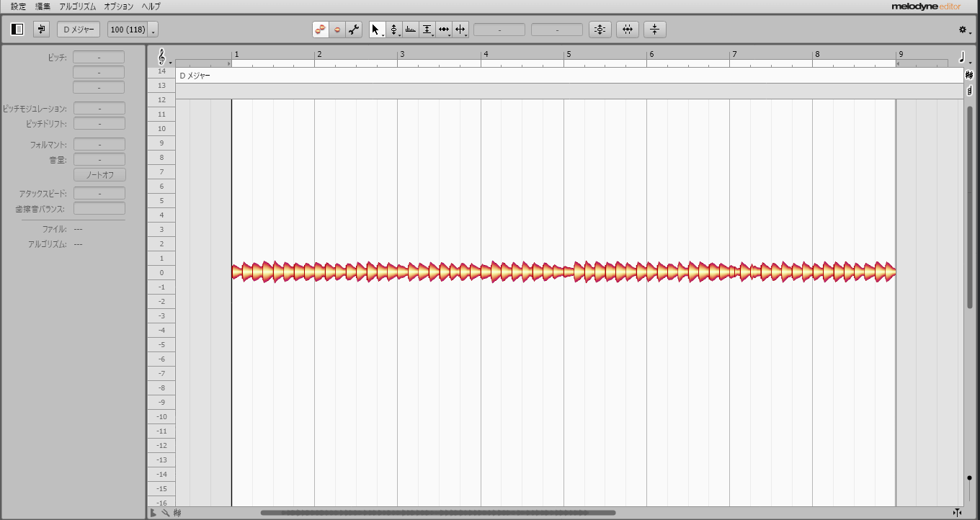Click the D メジャー key button

(x=79, y=30)
